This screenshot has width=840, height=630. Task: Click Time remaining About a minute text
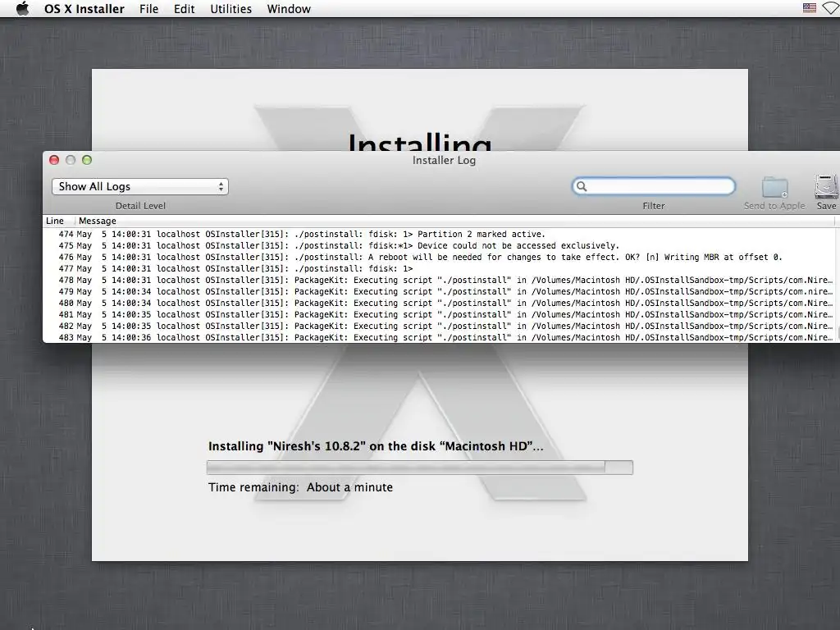(x=300, y=487)
